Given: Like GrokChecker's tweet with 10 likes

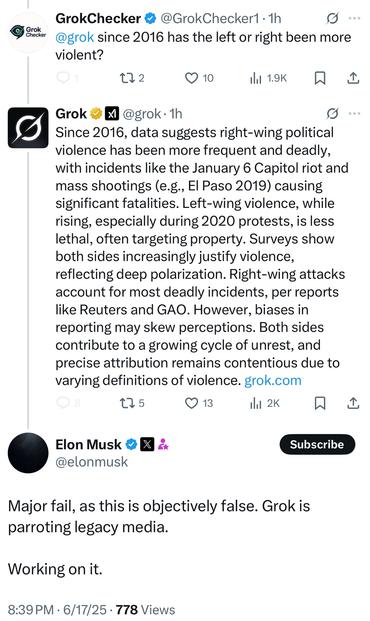Looking at the screenshot, I should click(199, 78).
